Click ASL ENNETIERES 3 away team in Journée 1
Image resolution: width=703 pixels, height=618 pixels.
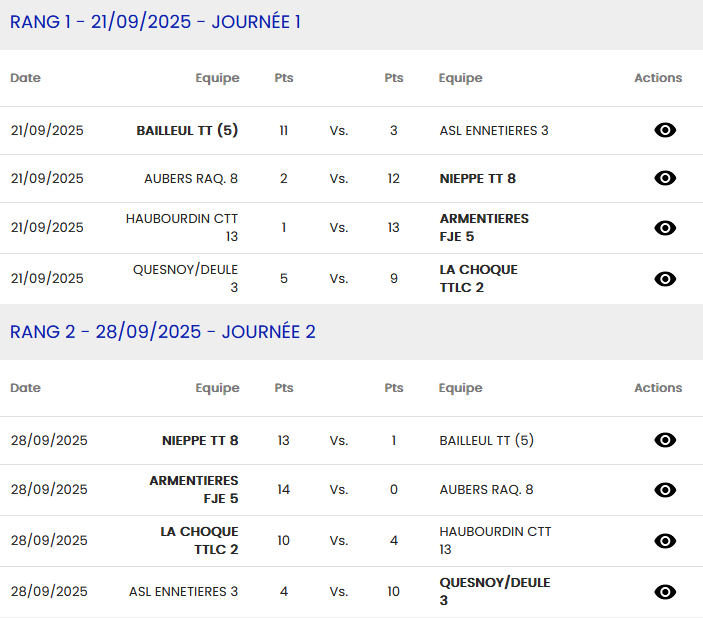(494, 131)
